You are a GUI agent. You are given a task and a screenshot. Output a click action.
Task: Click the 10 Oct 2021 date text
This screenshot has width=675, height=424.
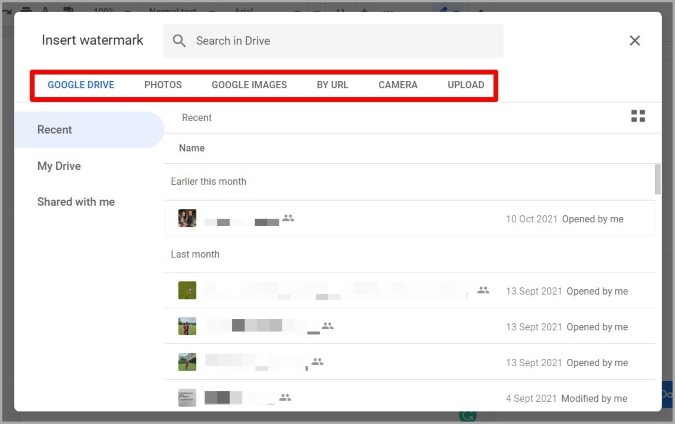[x=532, y=219]
